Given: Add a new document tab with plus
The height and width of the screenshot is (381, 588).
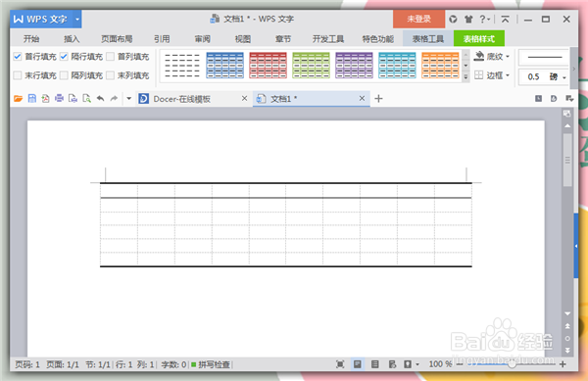Looking at the screenshot, I should (378, 99).
